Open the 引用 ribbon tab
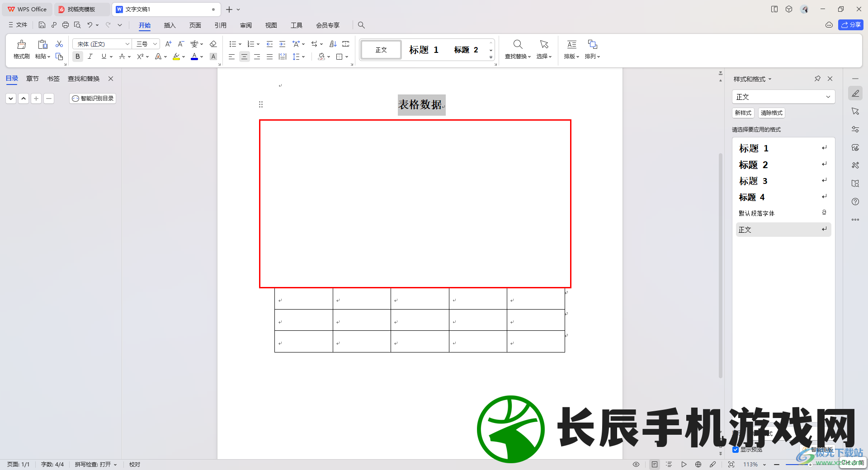This screenshot has height=470, width=868. tap(221, 25)
